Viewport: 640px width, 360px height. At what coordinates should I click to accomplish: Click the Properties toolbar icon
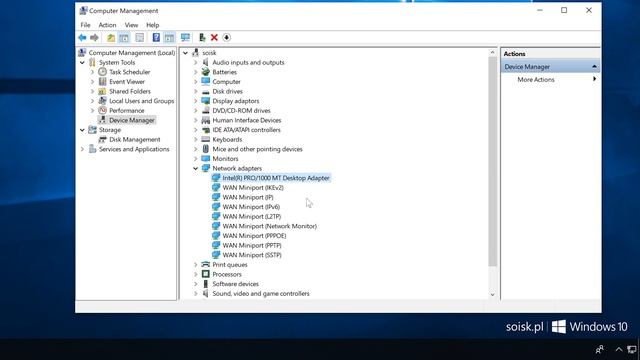[x=140, y=38]
